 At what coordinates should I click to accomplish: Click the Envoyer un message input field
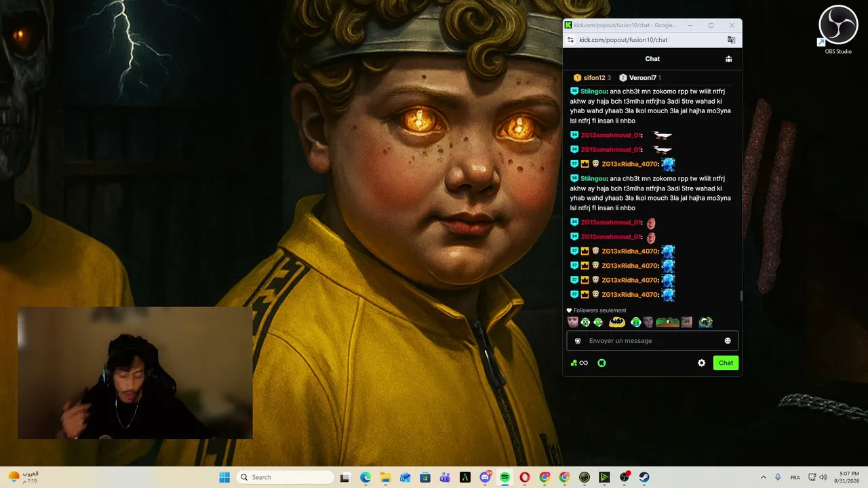click(x=652, y=341)
